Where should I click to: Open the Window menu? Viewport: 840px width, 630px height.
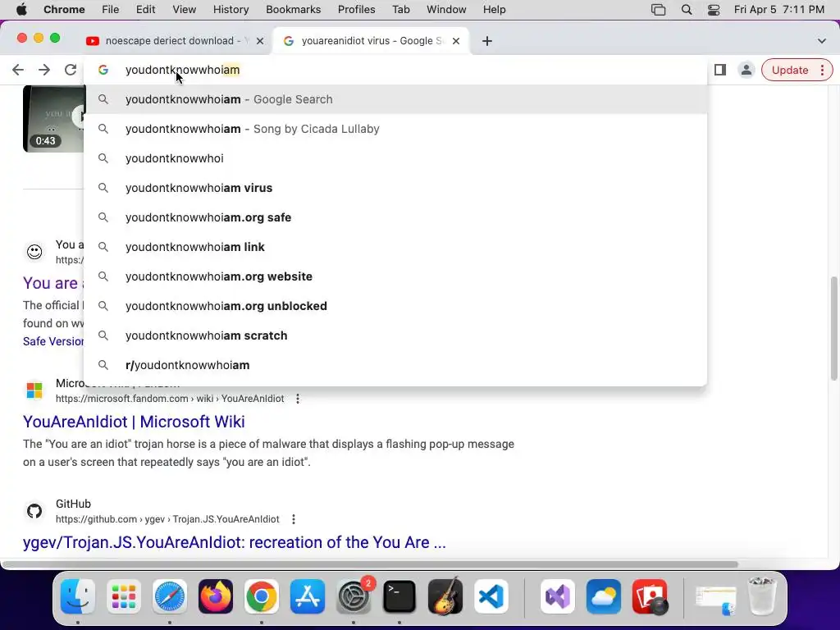(446, 9)
